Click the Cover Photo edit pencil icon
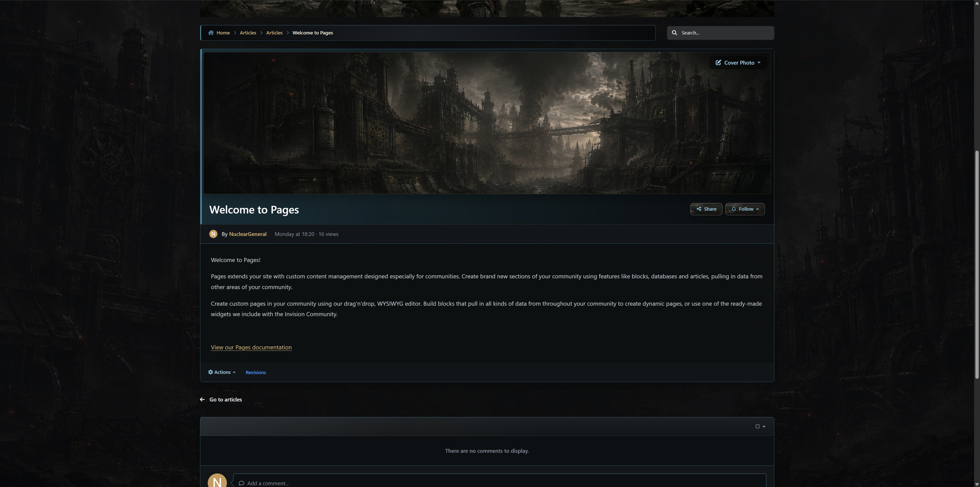 click(718, 63)
